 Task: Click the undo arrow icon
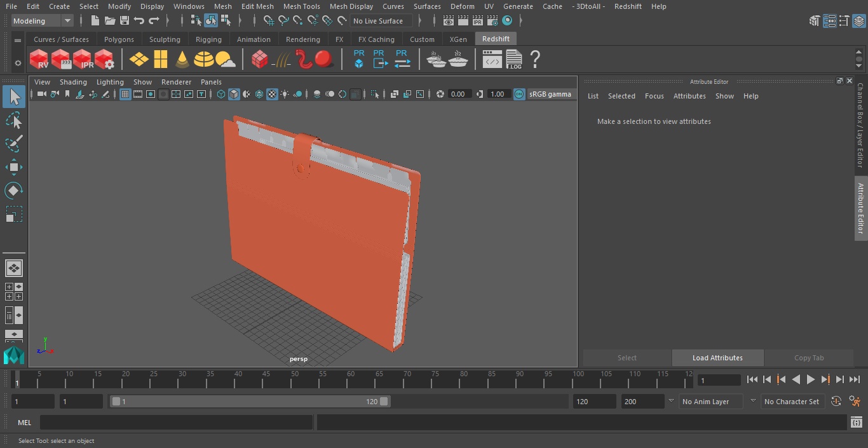(139, 21)
